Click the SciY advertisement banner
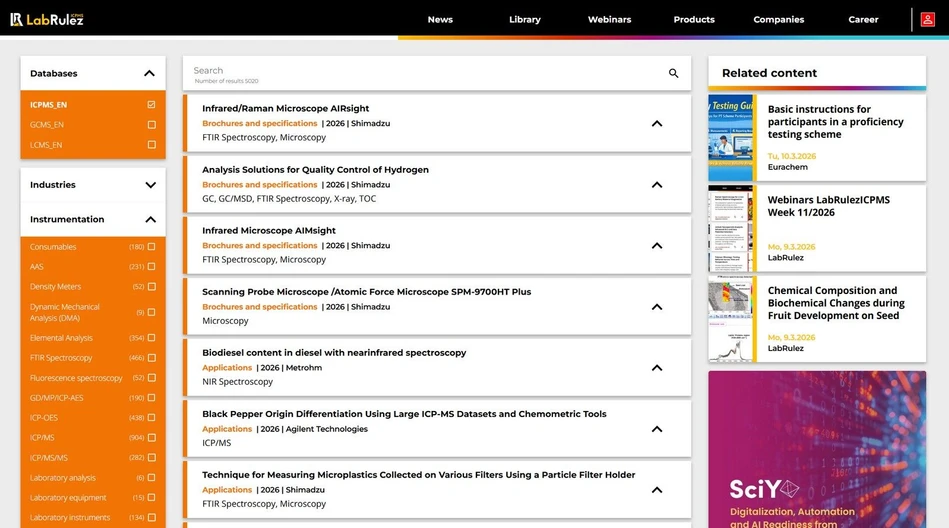 [x=817, y=450]
